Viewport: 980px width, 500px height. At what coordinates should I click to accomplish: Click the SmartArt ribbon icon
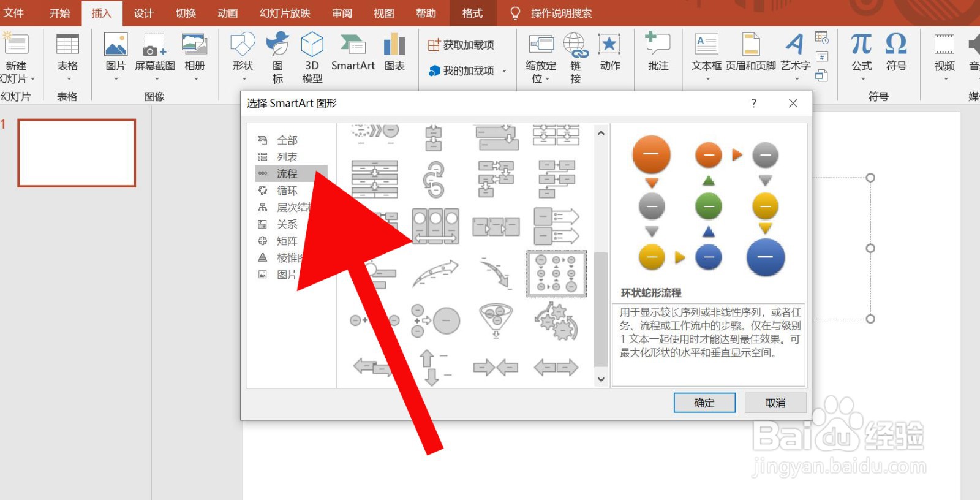click(353, 44)
